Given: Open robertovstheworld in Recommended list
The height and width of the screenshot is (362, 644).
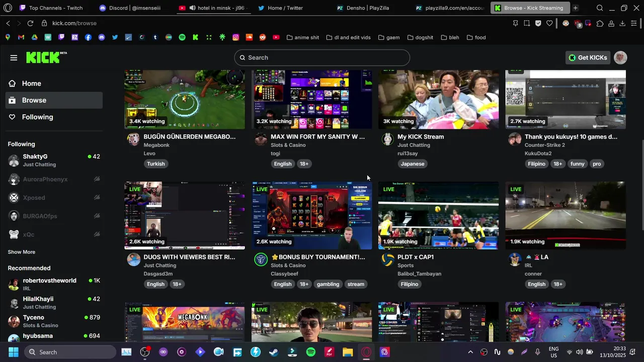Looking at the screenshot, I should (x=54, y=284).
